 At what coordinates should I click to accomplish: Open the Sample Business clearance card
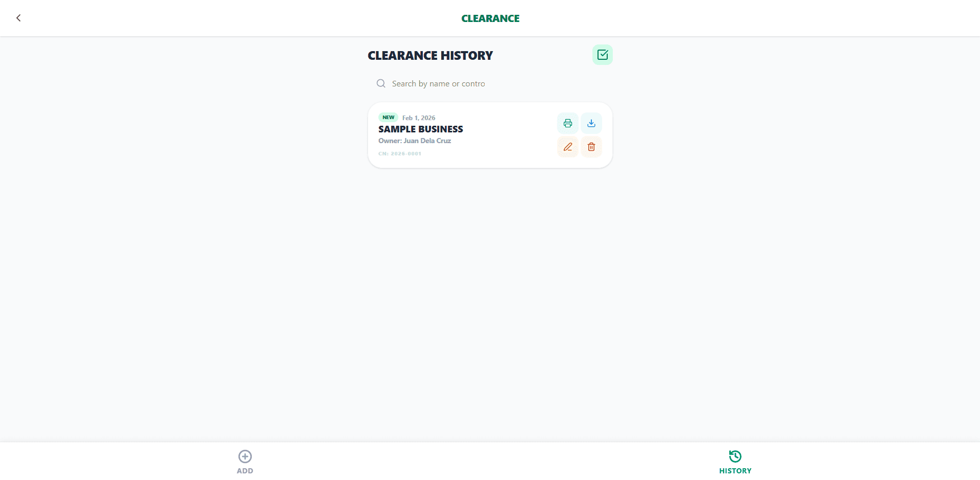(460, 134)
